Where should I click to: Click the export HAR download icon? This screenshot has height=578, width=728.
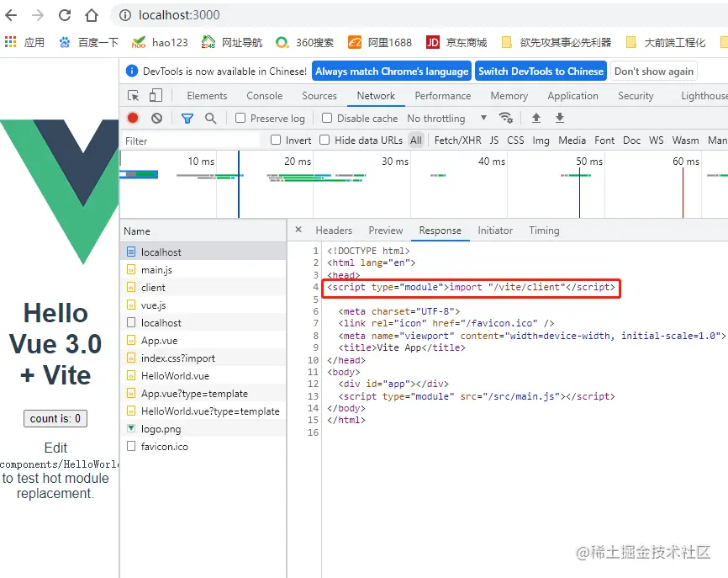pos(560,118)
